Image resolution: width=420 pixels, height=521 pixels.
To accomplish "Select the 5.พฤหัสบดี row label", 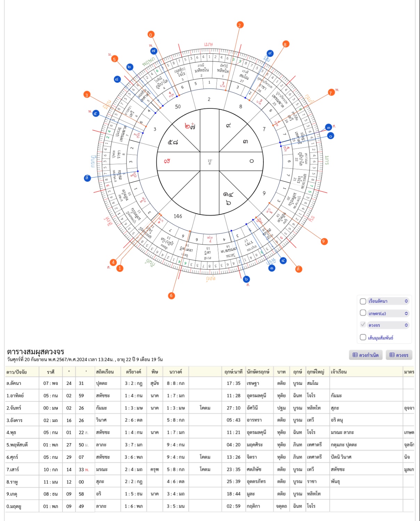I will [x=17, y=445].
